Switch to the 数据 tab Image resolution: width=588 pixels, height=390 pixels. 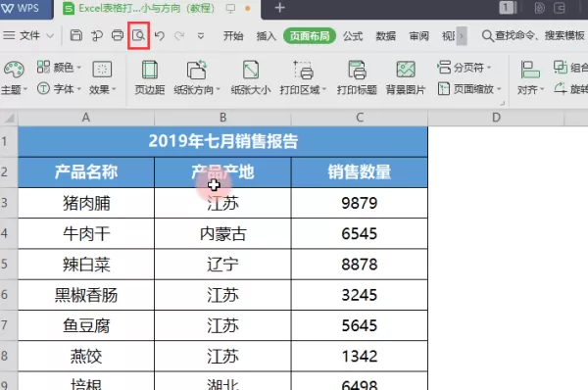point(386,36)
